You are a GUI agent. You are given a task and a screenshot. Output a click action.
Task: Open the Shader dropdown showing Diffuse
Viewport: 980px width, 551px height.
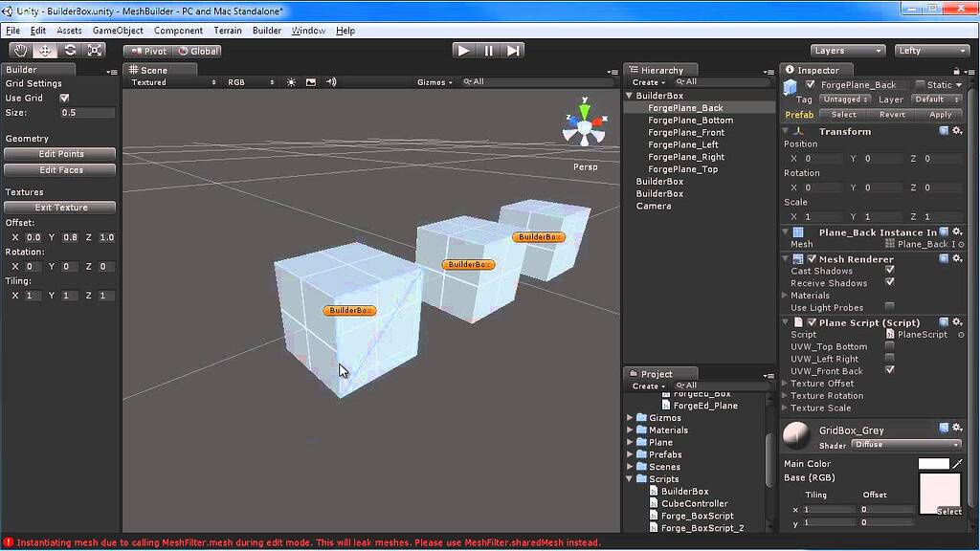coord(904,444)
